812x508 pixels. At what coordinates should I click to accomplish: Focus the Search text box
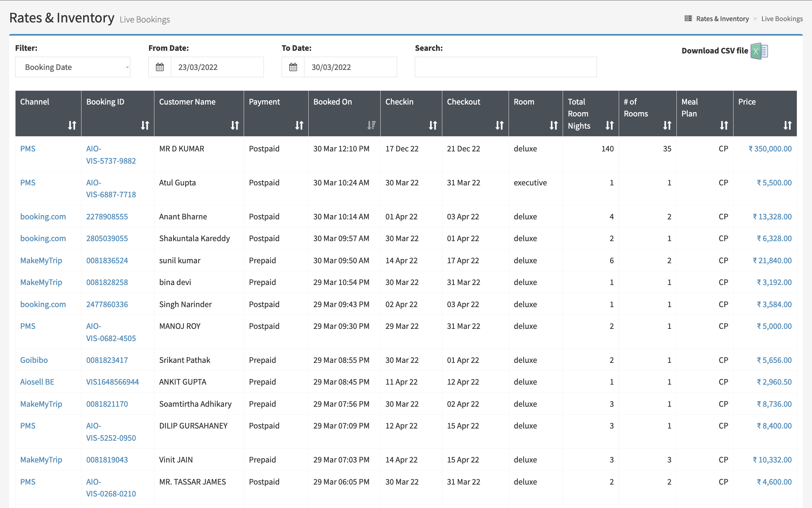coord(505,67)
